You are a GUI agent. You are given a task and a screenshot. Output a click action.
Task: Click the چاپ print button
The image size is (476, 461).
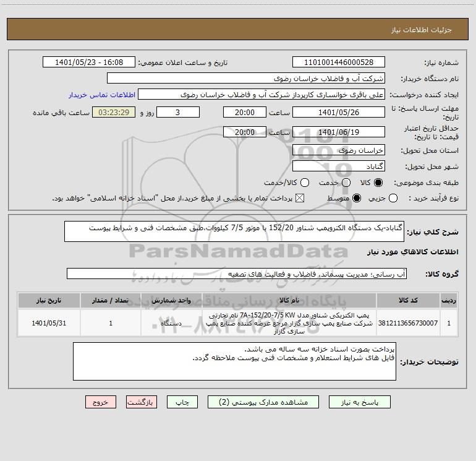(x=182, y=402)
